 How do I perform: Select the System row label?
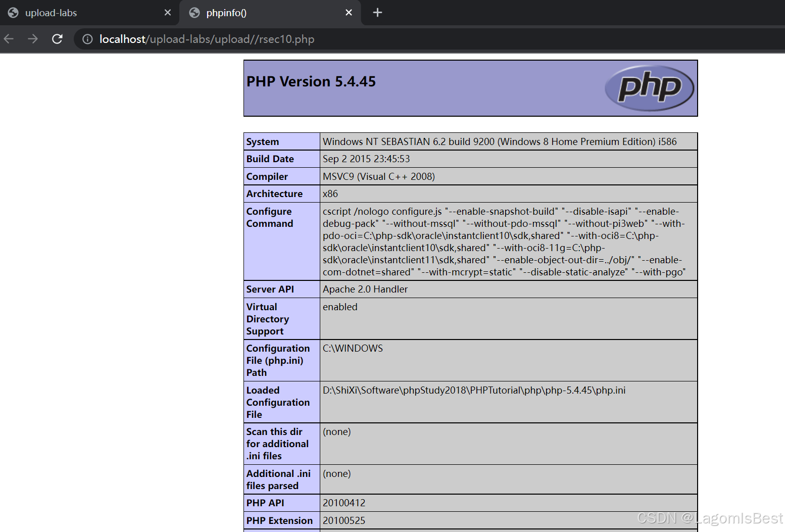click(263, 142)
